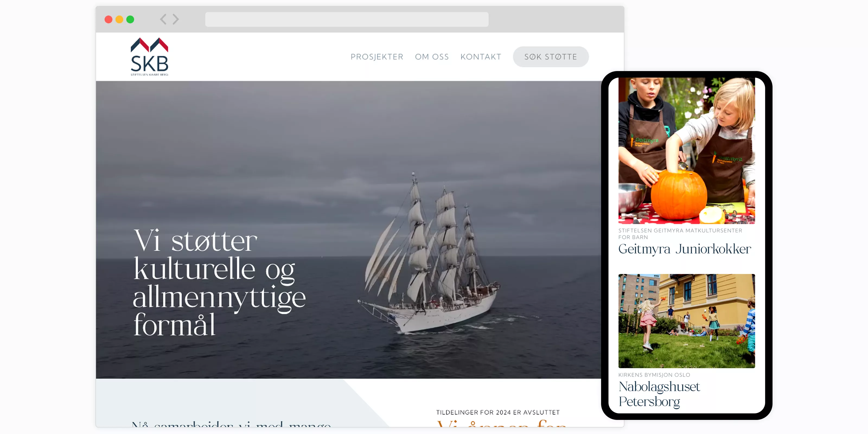Open the children playing on lawn photo
Viewport: 868px width, 434px height.
pyautogui.click(x=686, y=321)
